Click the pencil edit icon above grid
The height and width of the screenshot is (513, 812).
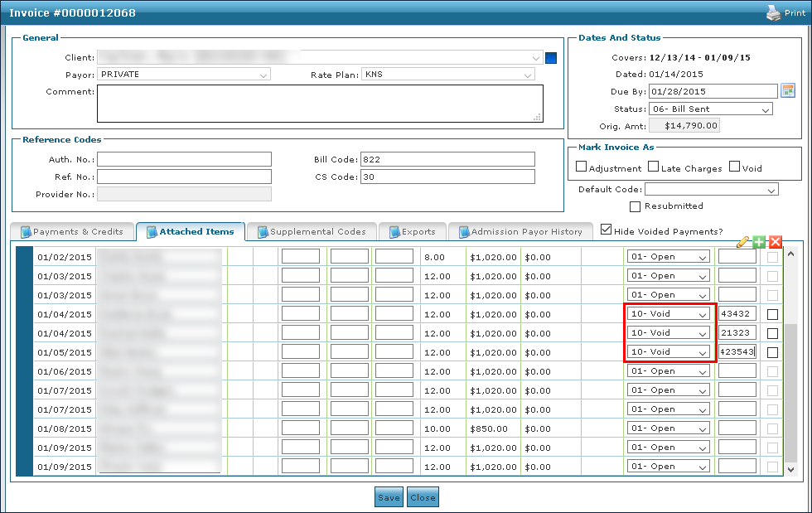click(743, 242)
